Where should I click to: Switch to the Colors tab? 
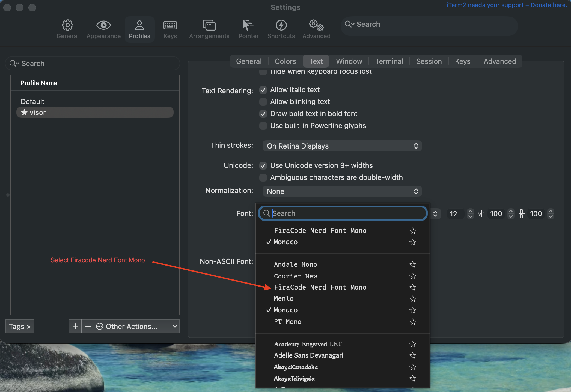pos(285,61)
